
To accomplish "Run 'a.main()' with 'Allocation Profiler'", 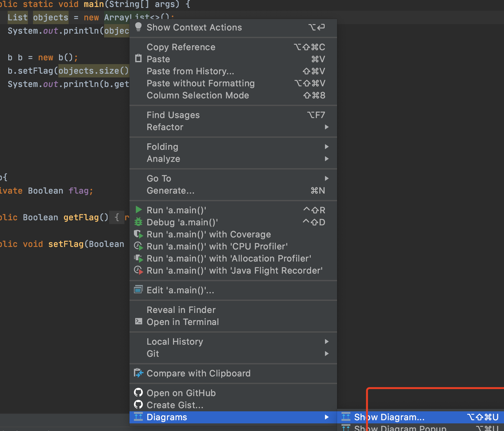I will pyautogui.click(x=233, y=258).
